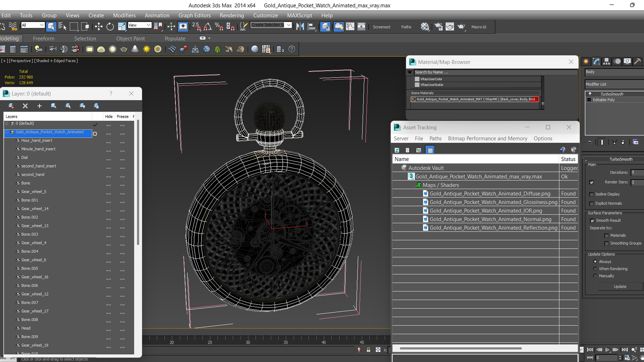Screen dimensions: 644x362
Task: Check Separate by Materials option
Action: click(606, 236)
